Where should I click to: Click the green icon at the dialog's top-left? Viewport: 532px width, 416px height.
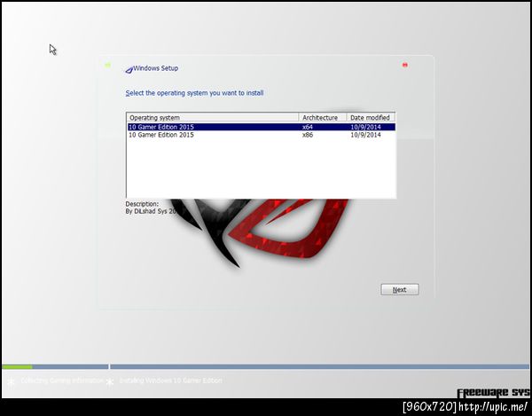click(x=107, y=65)
